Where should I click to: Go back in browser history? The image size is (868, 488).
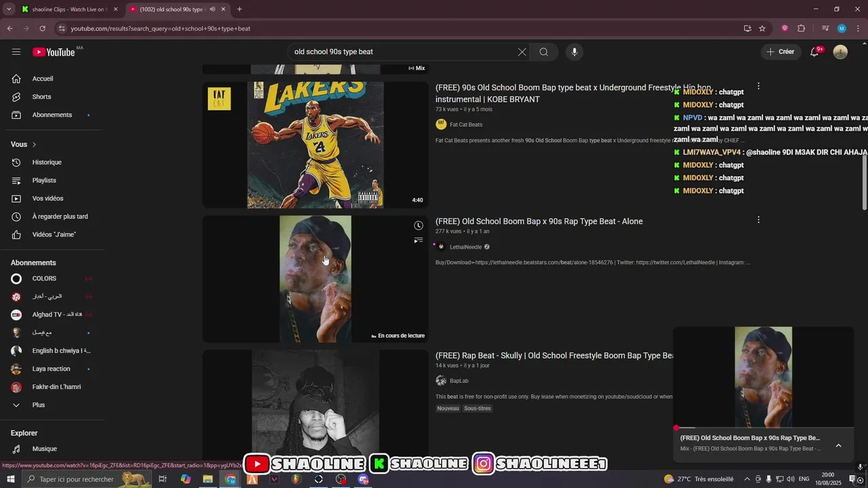pyautogui.click(x=9, y=28)
